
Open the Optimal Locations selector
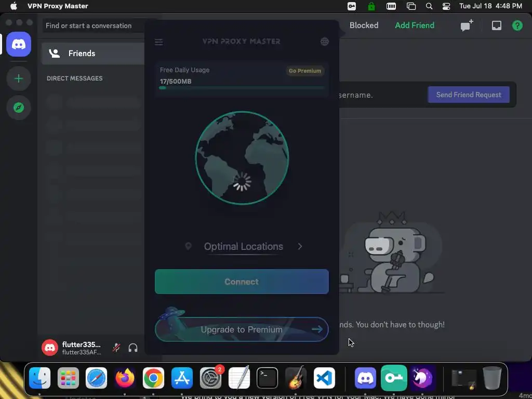[243, 247]
